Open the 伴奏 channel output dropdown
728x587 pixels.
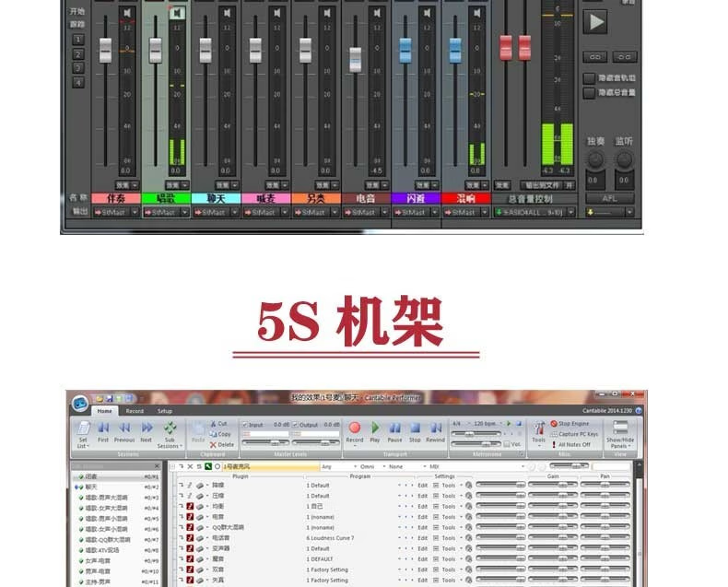135,212
